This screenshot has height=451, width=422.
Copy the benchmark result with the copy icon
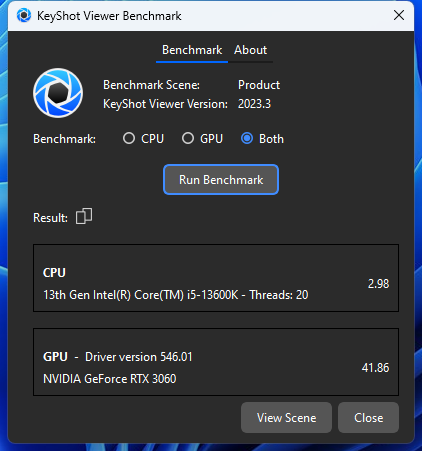(x=84, y=217)
